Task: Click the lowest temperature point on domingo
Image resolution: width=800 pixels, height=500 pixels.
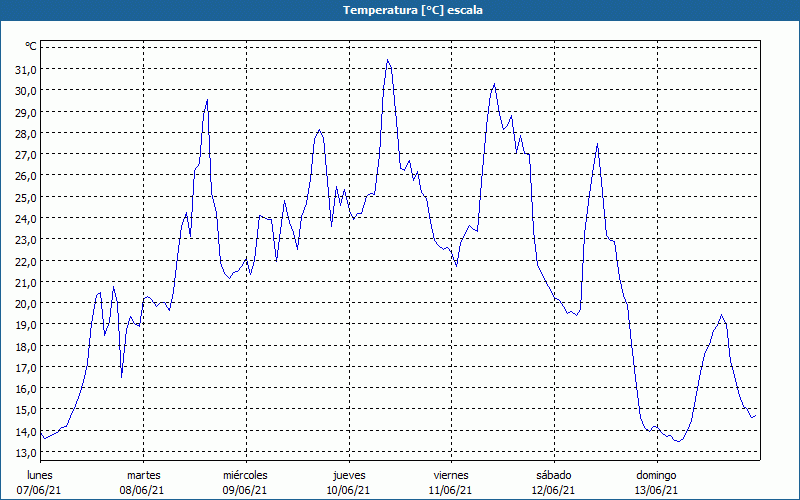Action: pyautogui.click(x=678, y=441)
